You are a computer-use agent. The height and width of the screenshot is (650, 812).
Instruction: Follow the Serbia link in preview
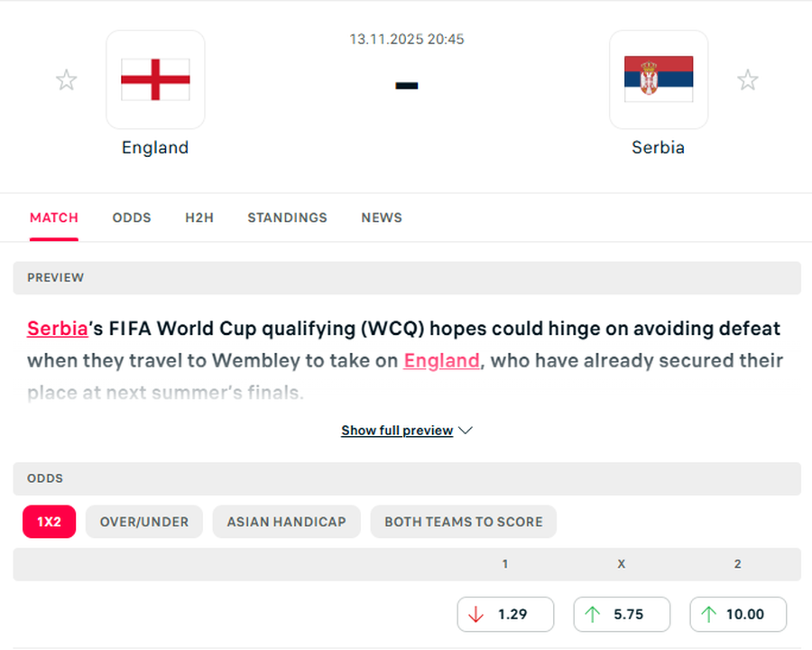[58, 329]
